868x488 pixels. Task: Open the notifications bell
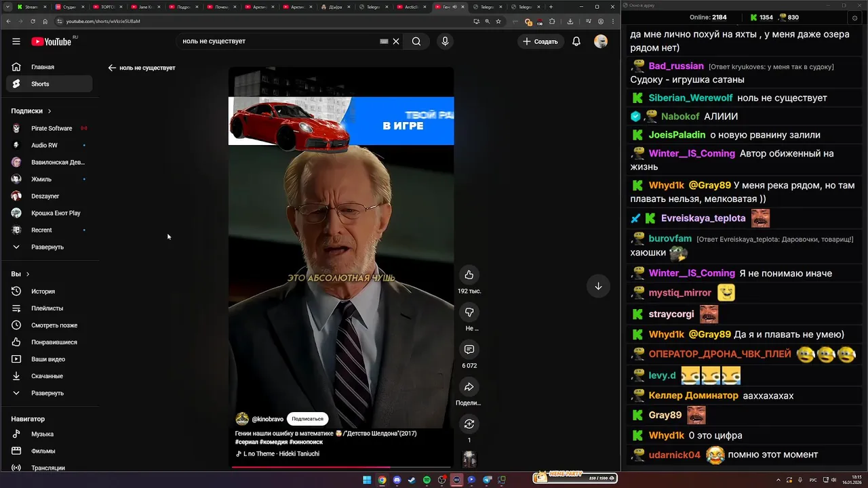576,41
